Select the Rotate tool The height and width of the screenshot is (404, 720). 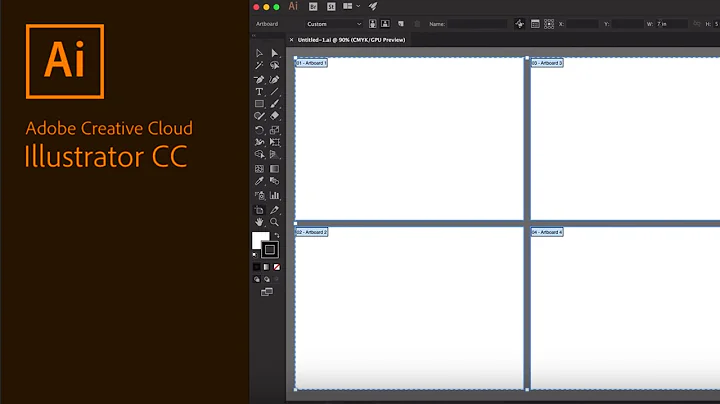pos(259,130)
